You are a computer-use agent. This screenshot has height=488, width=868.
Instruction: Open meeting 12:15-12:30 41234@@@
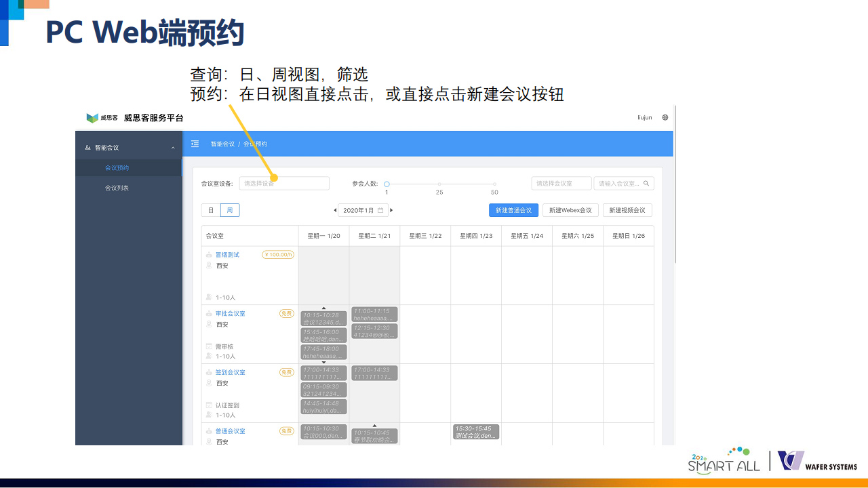pyautogui.click(x=374, y=331)
